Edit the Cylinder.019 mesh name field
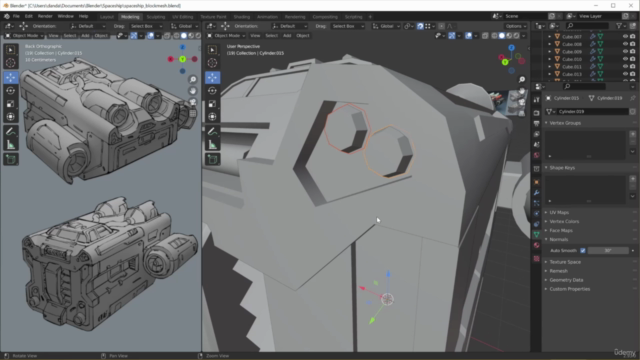 [592, 111]
